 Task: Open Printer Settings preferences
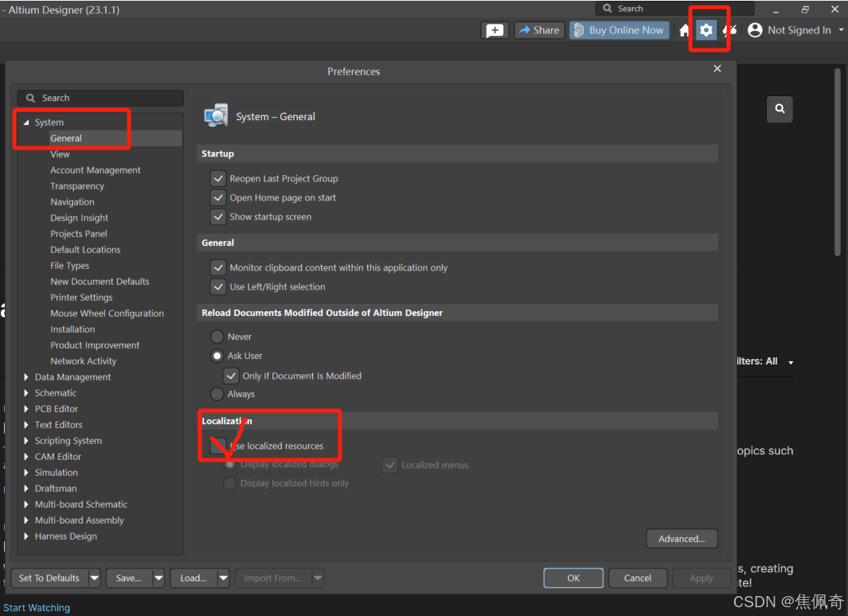coord(81,298)
